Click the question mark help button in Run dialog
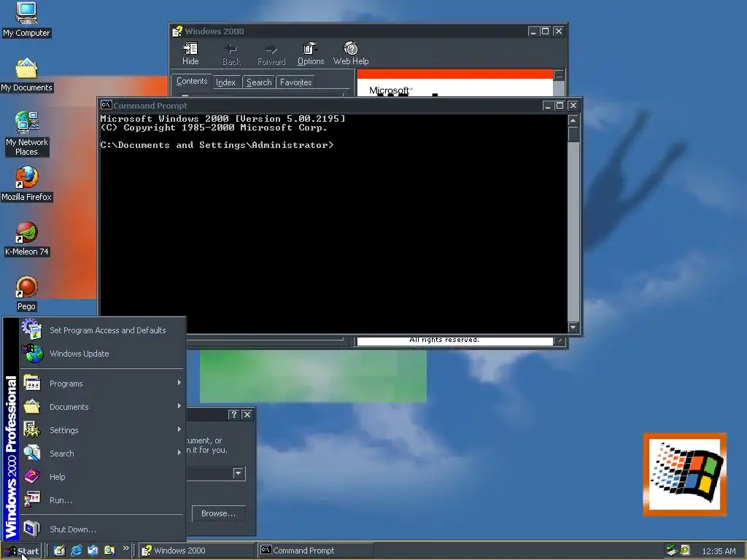The height and width of the screenshot is (560, 747). click(x=233, y=414)
